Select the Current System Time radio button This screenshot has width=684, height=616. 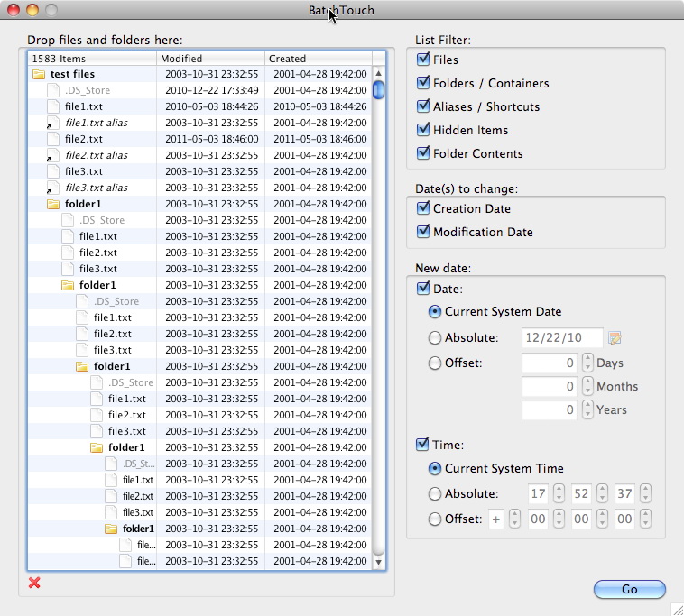434,469
